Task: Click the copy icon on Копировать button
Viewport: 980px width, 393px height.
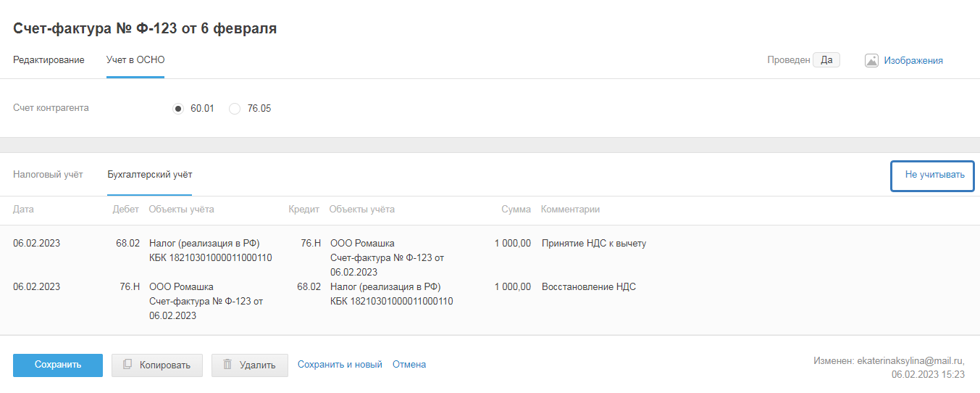Action: 127,365
